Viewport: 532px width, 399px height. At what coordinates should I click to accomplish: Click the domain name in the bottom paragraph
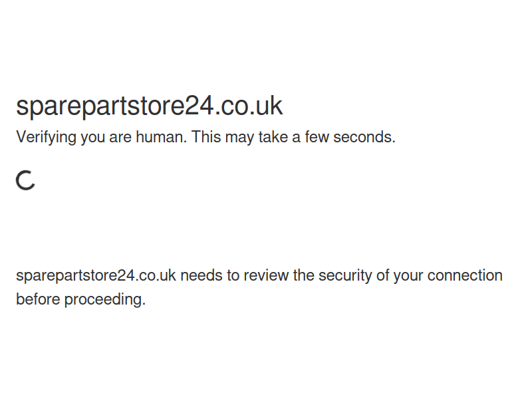click(96, 275)
